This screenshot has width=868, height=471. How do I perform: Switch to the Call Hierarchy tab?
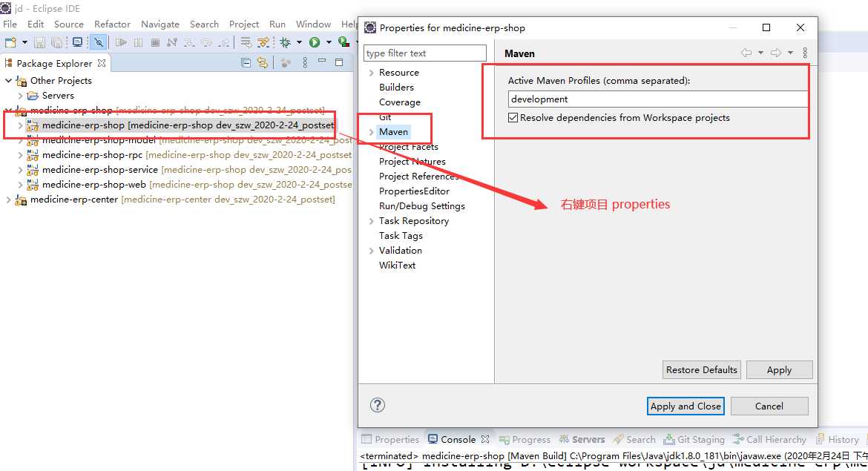769,439
